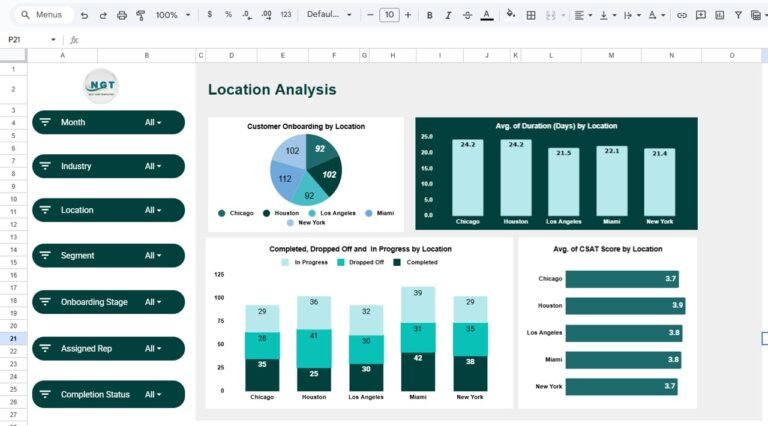Insert chart icon in toolbar
768x426 pixels.
tap(720, 15)
